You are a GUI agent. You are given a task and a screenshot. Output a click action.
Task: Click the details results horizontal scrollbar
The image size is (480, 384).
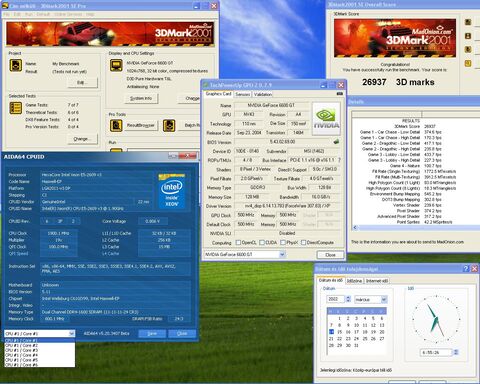[416, 227]
